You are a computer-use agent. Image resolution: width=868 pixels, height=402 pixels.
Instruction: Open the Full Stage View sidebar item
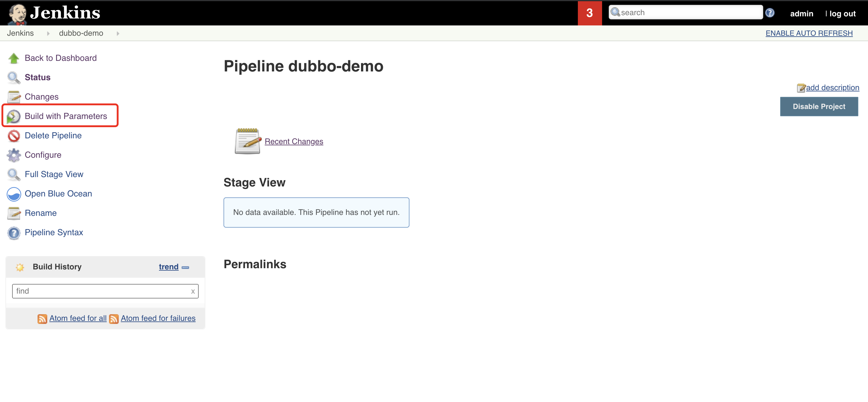54,174
